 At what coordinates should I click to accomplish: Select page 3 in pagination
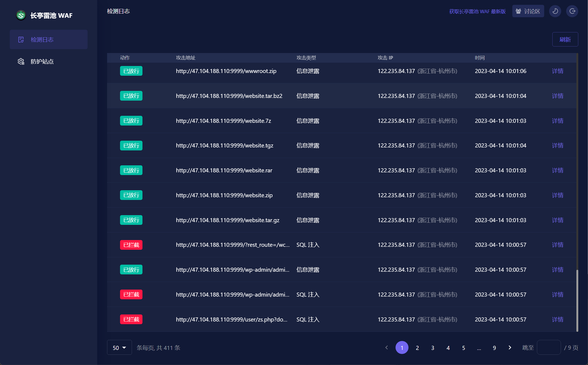point(432,348)
